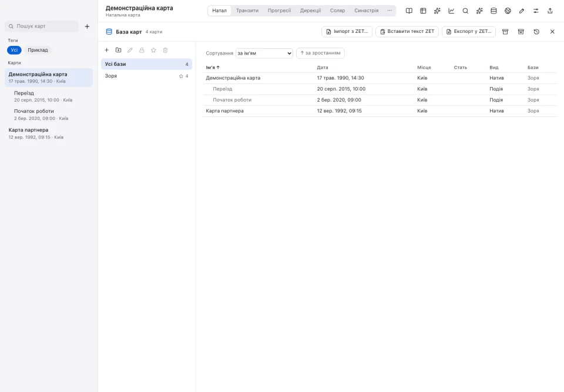Open the Сортування dropdown за ім'ям

click(264, 53)
